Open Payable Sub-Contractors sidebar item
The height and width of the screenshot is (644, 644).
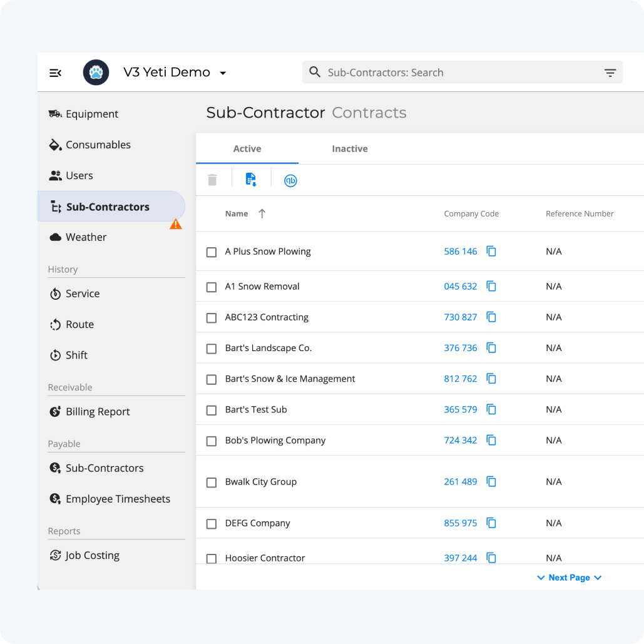coord(96,468)
